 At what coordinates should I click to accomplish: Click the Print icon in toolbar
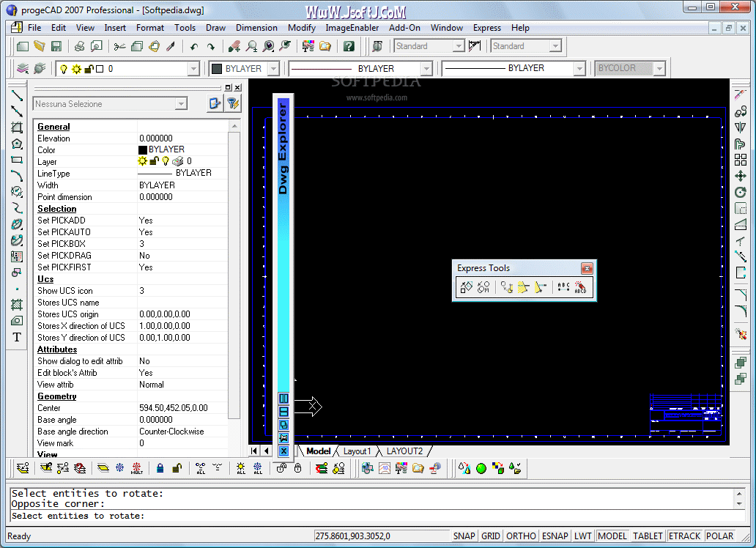pyautogui.click(x=79, y=46)
